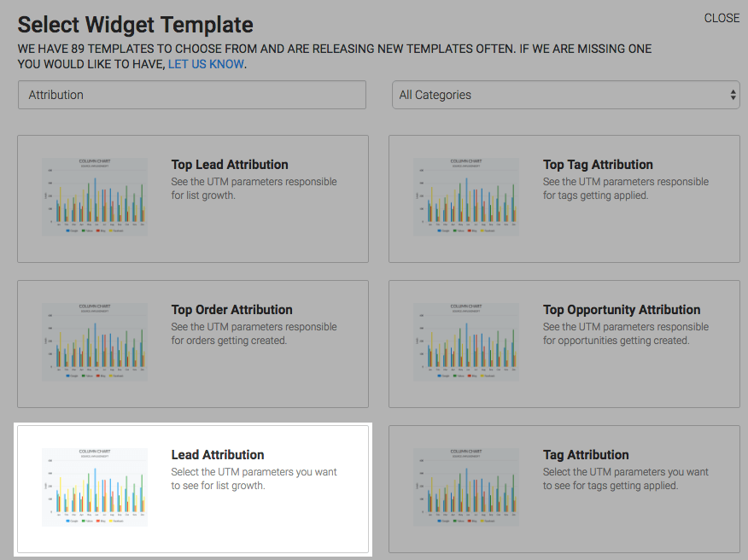This screenshot has width=748, height=560.
Task: Click description 'for orders getting created.'
Action: 229,340
